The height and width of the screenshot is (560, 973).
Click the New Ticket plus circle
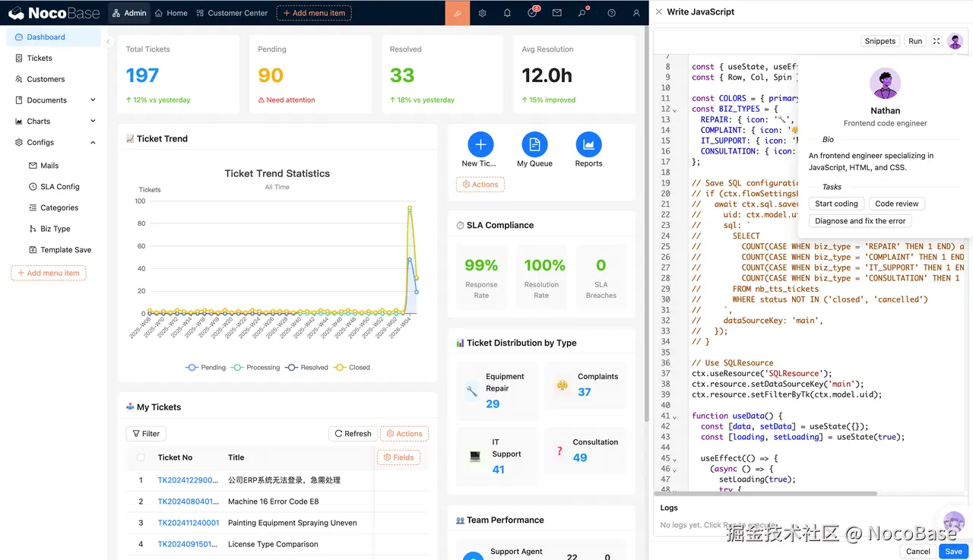coord(480,144)
